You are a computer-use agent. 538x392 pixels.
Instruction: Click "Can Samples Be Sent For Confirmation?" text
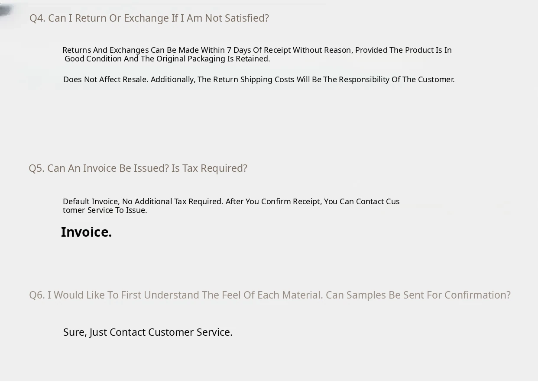click(x=418, y=295)
